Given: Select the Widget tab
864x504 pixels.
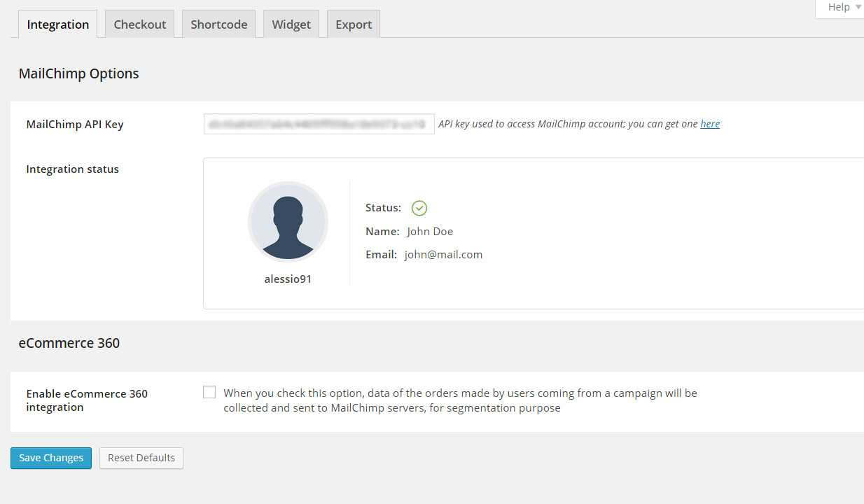Looking at the screenshot, I should click(291, 24).
